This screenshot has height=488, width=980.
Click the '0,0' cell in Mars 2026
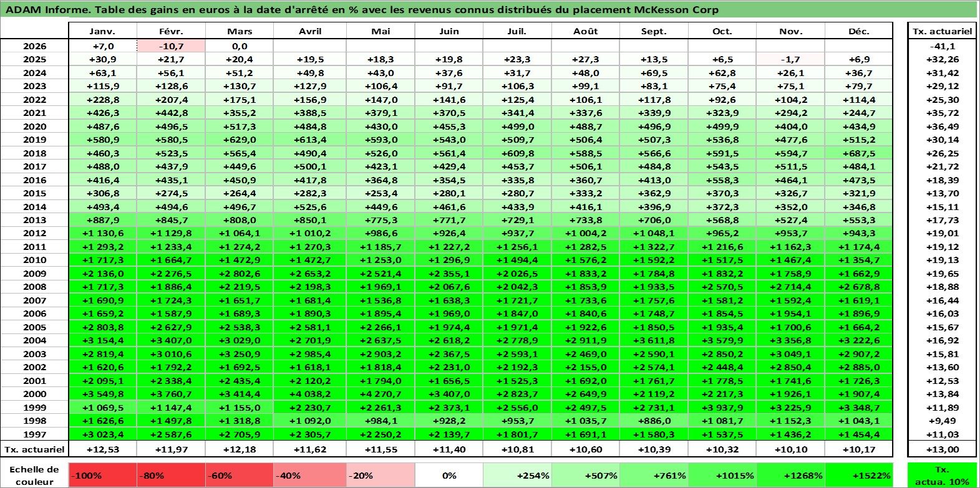click(240, 46)
